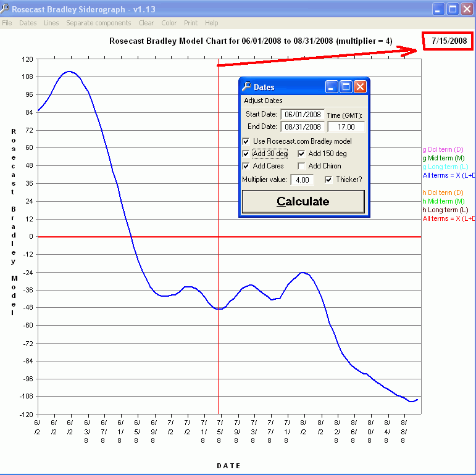Click the Dates dialog title icon
Viewport: 476px width, 475px height.
coord(246,87)
